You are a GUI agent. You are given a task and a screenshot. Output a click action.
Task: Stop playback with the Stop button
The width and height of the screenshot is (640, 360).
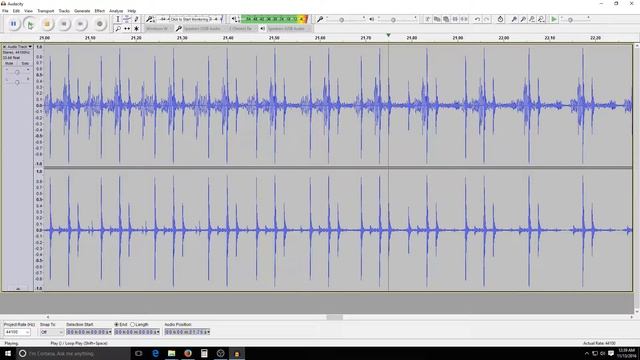coord(47,24)
